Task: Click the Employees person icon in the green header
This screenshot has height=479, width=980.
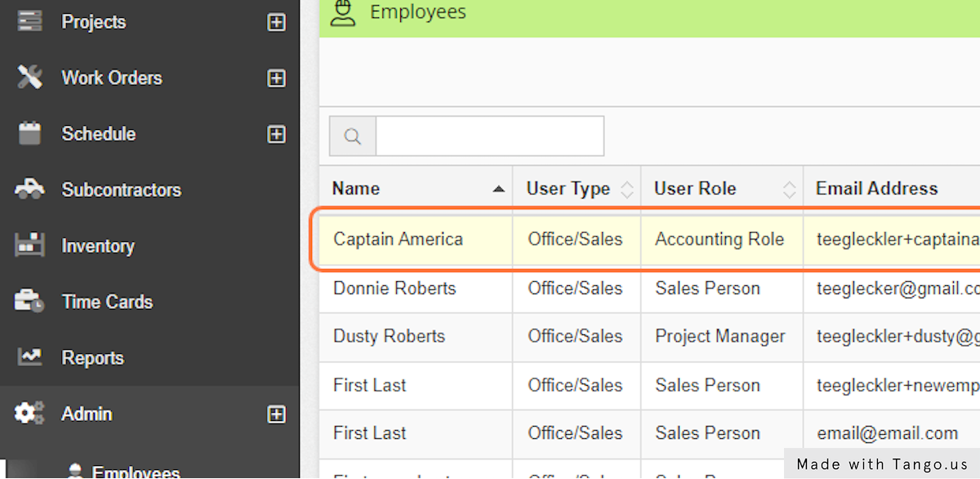Action: point(343,13)
